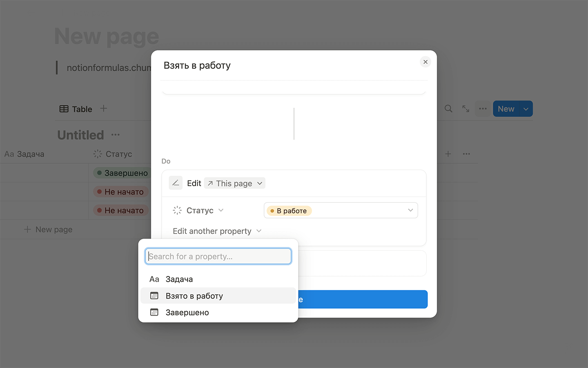Click the Edit pencil icon

pyautogui.click(x=176, y=183)
